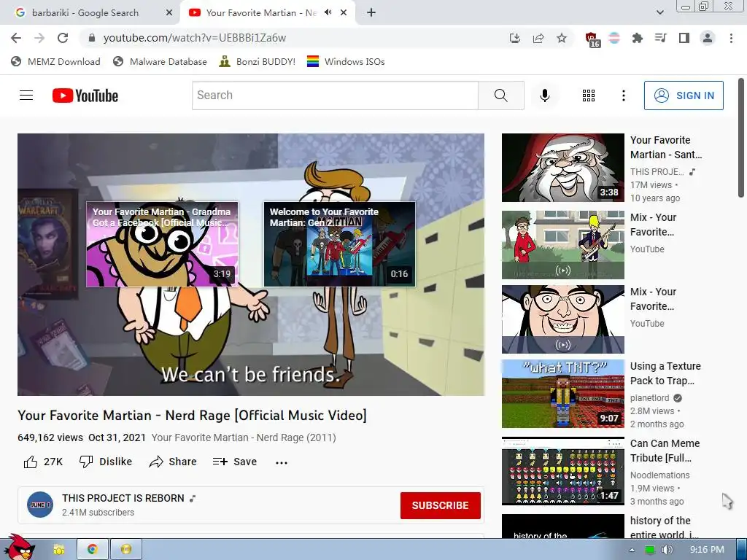Show hidden tray icons arrow
This screenshot has height=560, width=747.
tap(632, 550)
